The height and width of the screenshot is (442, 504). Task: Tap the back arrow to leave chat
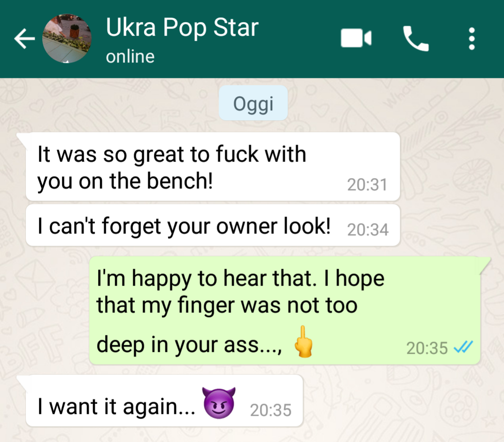pos(24,39)
